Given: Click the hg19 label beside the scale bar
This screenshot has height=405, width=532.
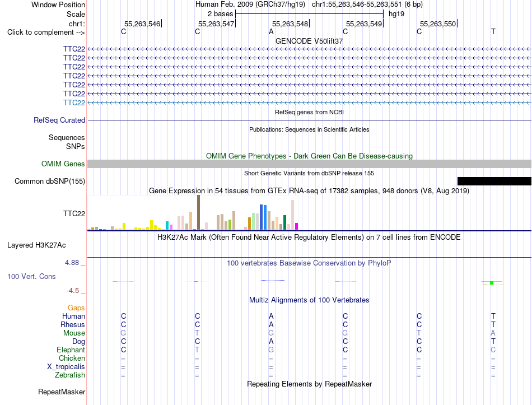Looking at the screenshot, I should pos(396,14).
